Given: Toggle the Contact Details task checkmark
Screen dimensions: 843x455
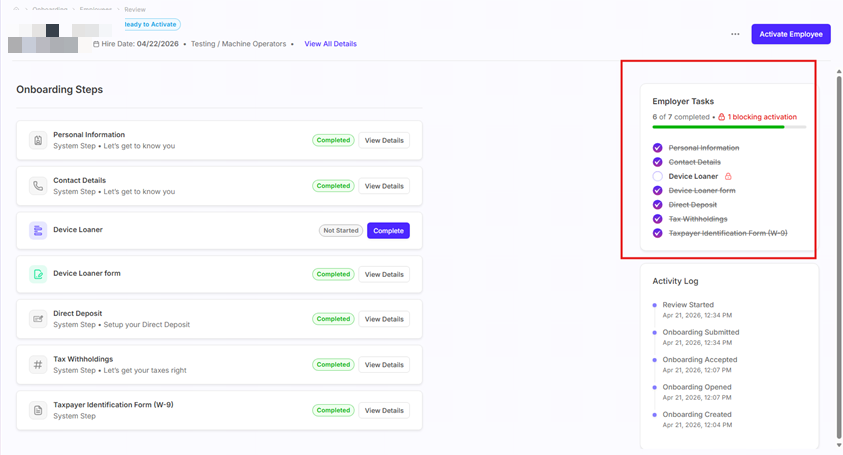Looking at the screenshot, I should (658, 162).
